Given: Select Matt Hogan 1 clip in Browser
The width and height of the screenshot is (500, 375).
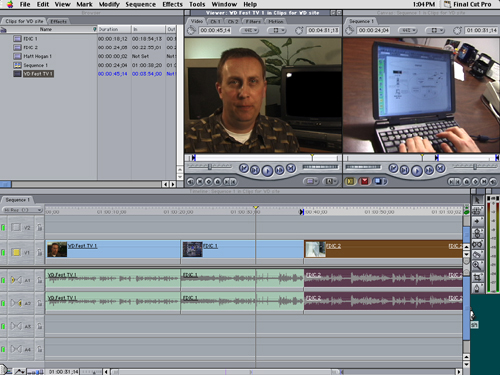Looking at the screenshot, I should click(37, 56).
